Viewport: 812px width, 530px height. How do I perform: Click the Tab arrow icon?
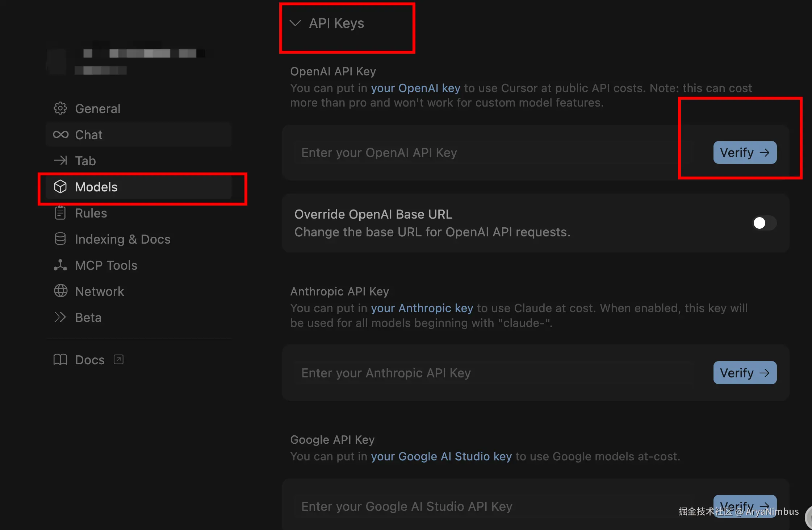click(60, 161)
